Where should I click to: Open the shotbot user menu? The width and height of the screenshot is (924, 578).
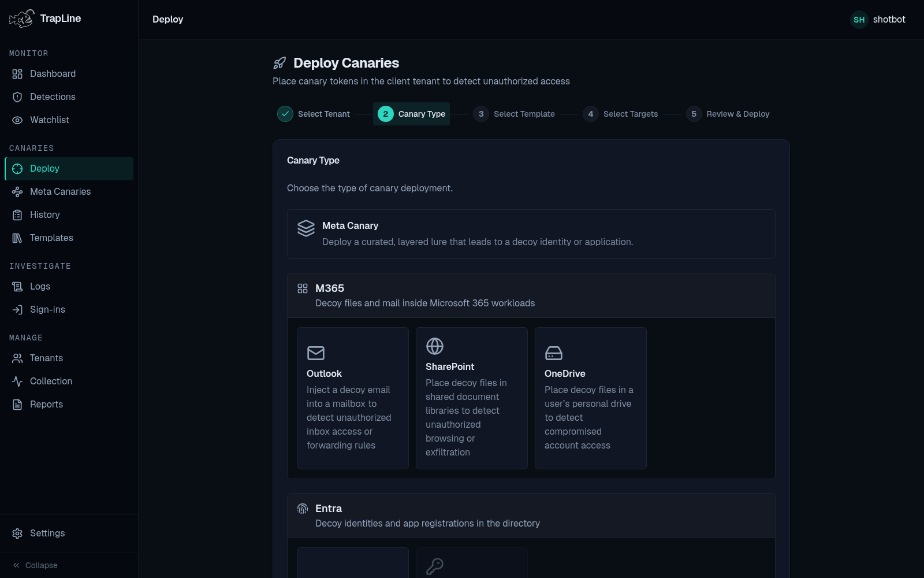(878, 20)
